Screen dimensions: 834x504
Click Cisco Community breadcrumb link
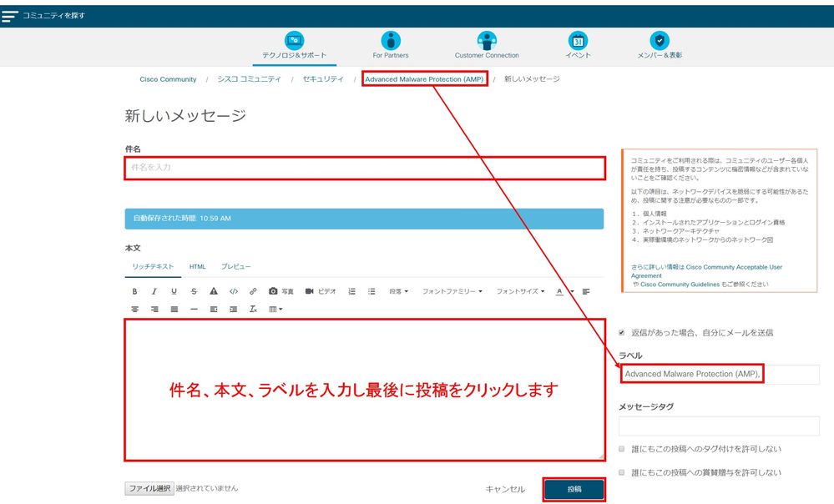tap(168, 79)
